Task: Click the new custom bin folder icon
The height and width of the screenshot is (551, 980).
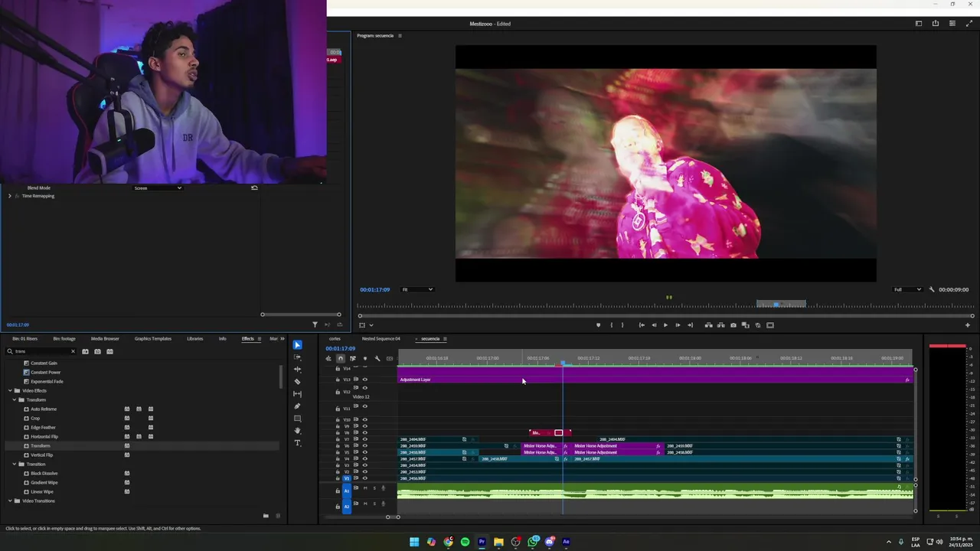Action: (266, 516)
